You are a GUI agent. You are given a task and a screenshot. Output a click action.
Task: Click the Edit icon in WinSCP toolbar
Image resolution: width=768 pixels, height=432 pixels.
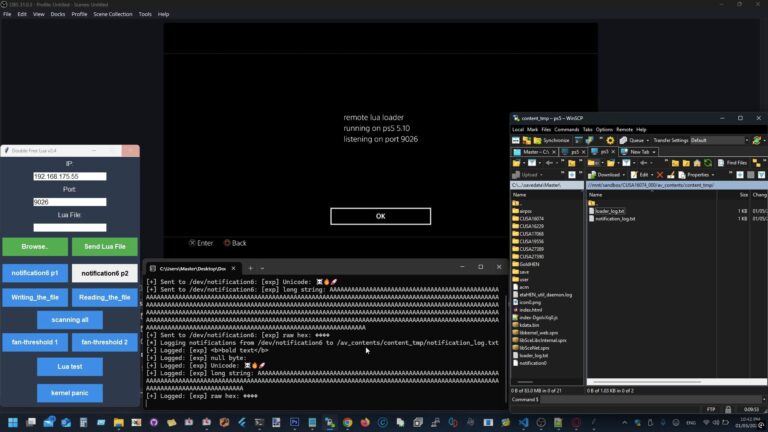coord(634,175)
